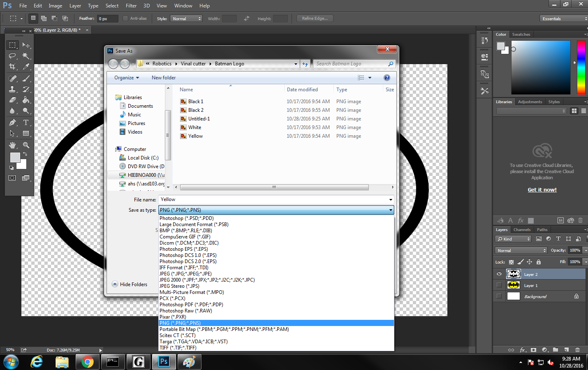
Task: Show the Background layer visibility box
Action: [499, 296]
